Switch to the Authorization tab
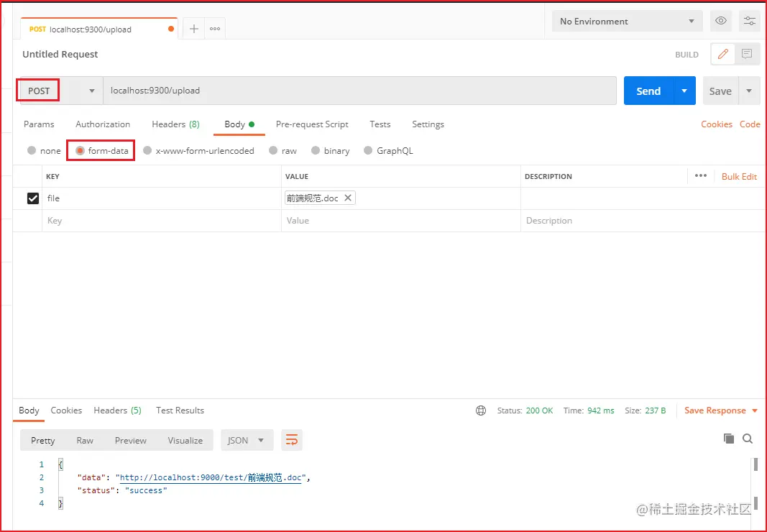The height and width of the screenshot is (532, 767). pyautogui.click(x=103, y=124)
